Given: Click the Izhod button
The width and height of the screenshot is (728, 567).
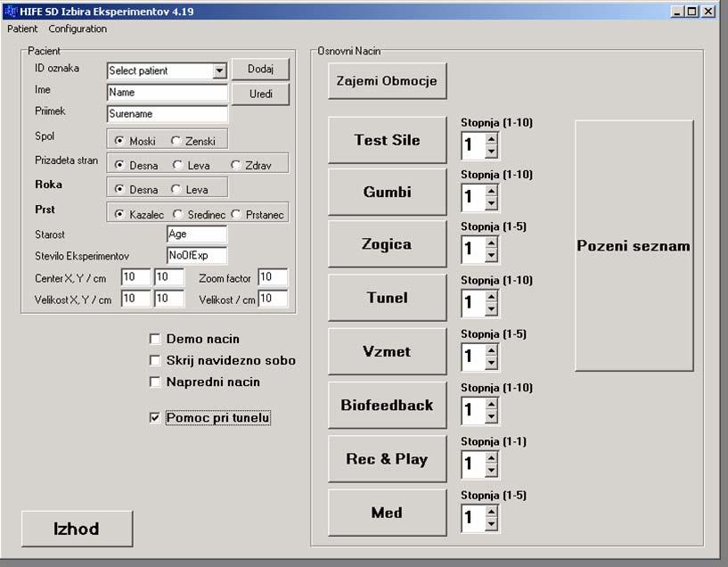Looking at the screenshot, I should pyautogui.click(x=77, y=529).
